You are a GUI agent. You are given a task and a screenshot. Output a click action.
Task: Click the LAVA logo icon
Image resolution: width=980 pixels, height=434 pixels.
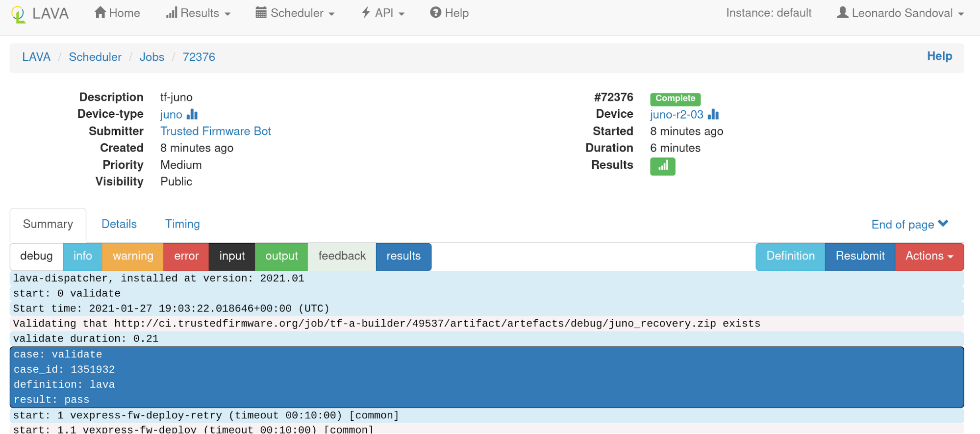[x=18, y=14]
